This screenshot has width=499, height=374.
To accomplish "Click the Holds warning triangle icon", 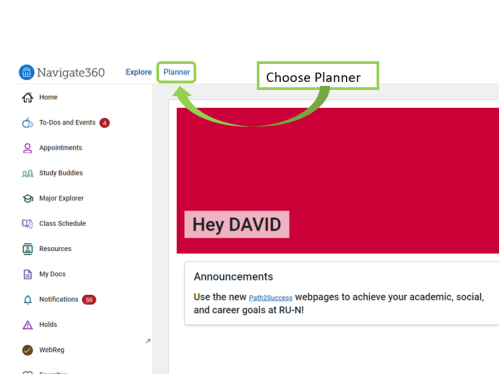I will [28, 325].
